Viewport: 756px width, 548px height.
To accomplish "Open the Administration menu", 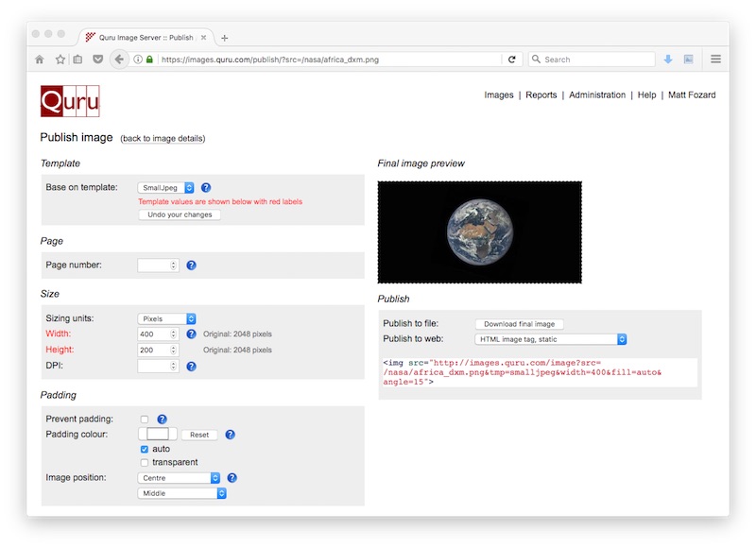I will pyautogui.click(x=597, y=94).
